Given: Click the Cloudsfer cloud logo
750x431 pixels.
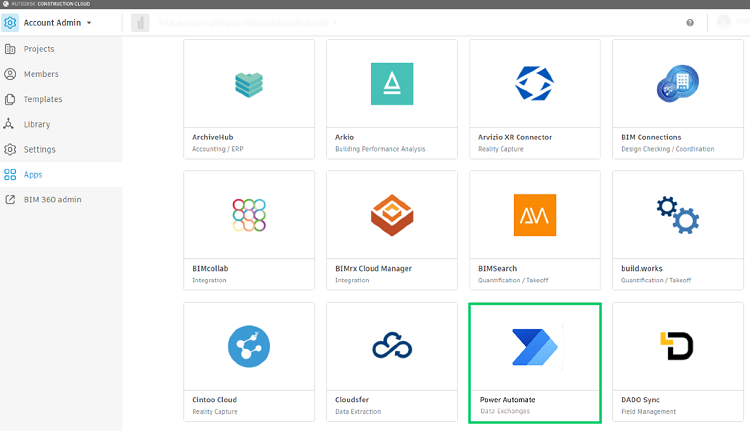Looking at the screenshot, I should [392, 345].
